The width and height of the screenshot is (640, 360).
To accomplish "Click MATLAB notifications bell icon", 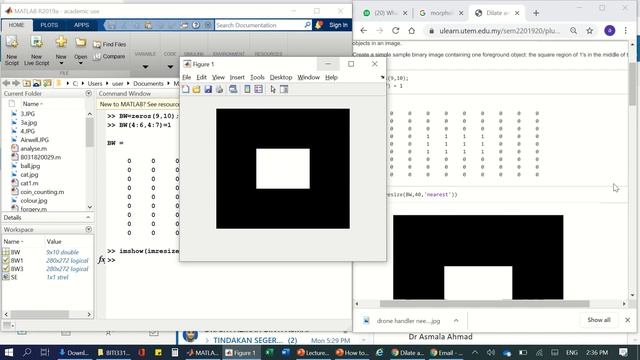I will pyautogui.click(x=319, y=25).
